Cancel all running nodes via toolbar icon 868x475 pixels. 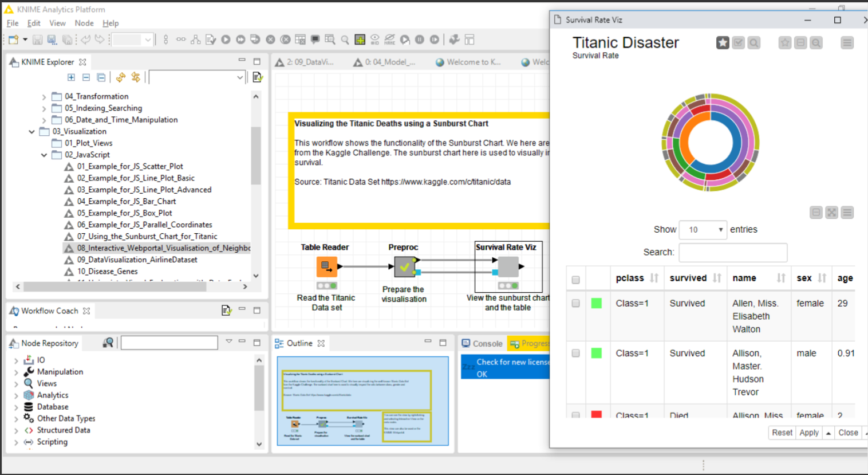[x=285, y=39]
